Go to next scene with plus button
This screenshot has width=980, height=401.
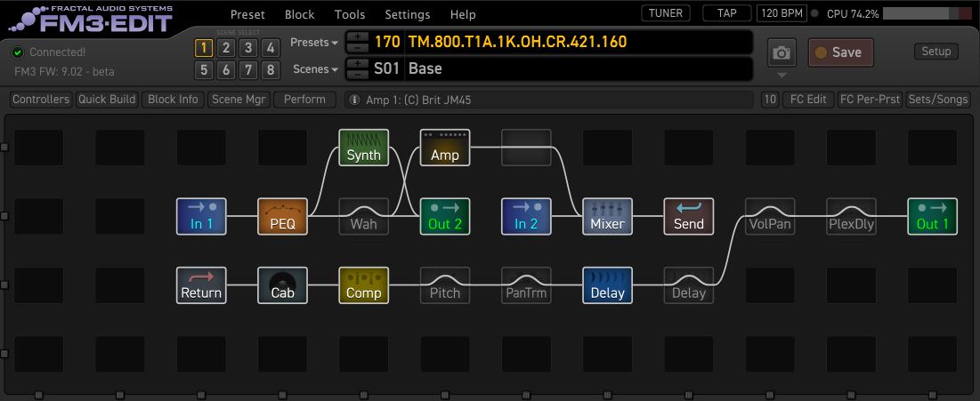point(358,64)
